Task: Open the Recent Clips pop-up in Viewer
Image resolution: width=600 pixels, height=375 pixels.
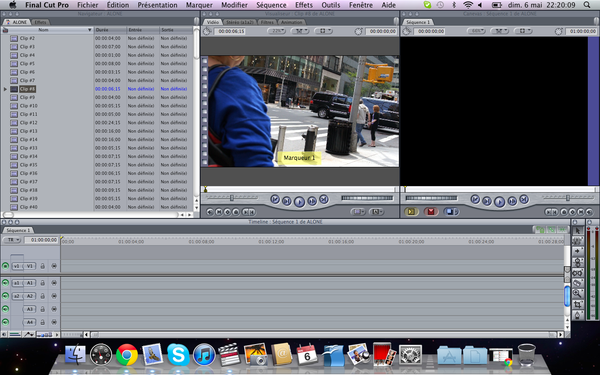Action: point(358,212)
